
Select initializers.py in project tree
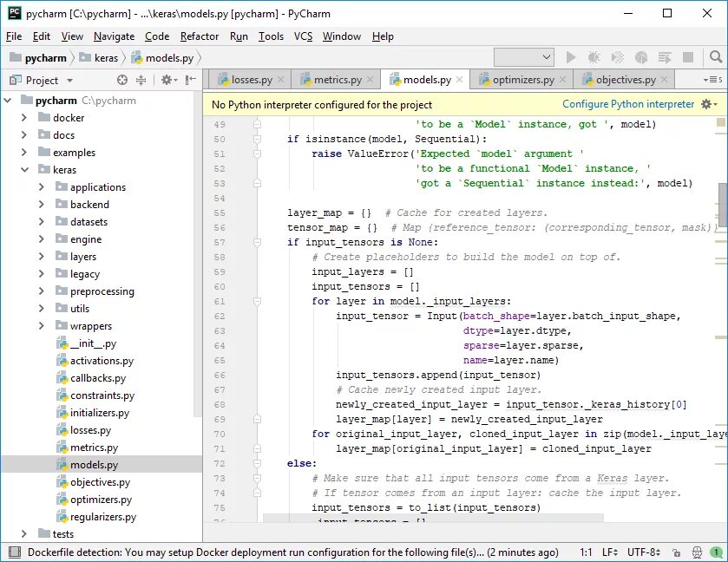click(100, 413)
